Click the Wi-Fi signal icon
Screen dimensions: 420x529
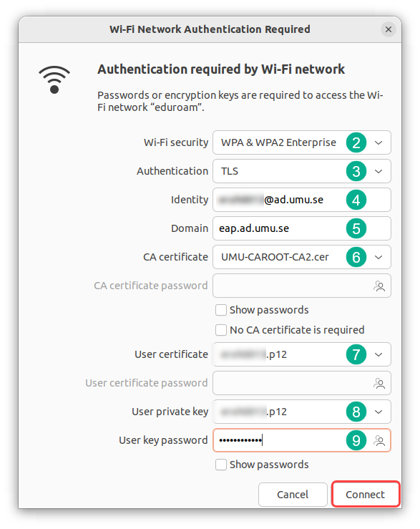point(54,79)
